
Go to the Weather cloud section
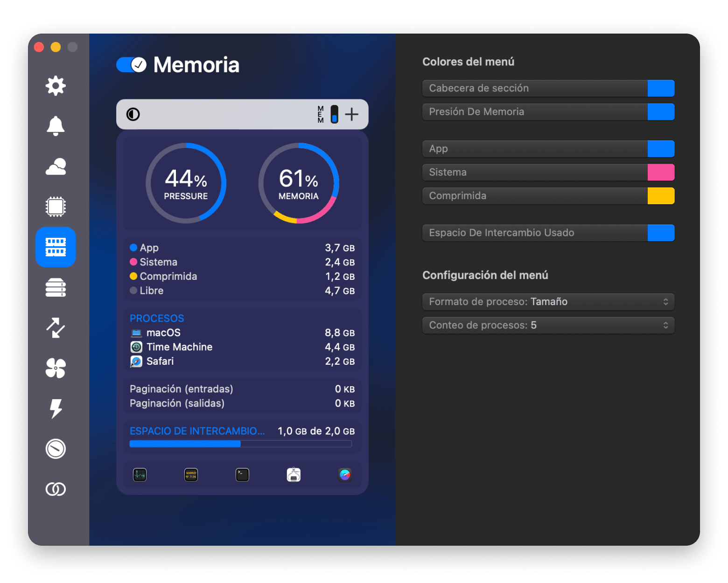(56, 167)
